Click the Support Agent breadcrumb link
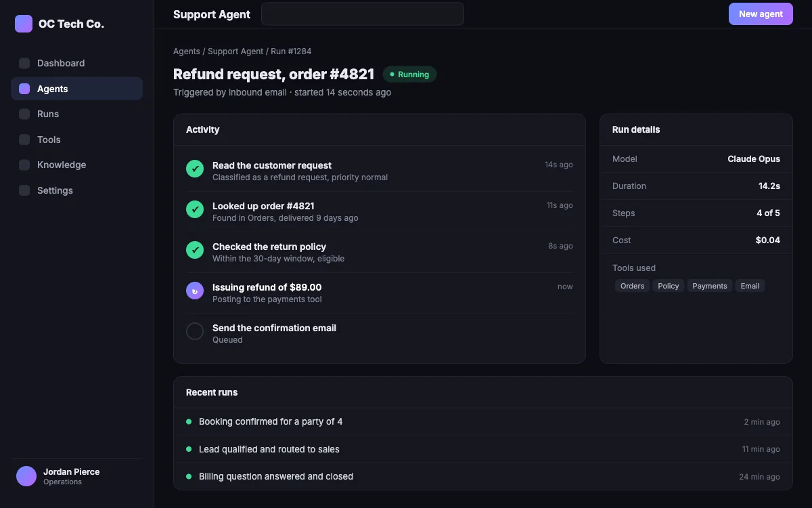Viewport: 812px width, 508px height. point(235,51)
